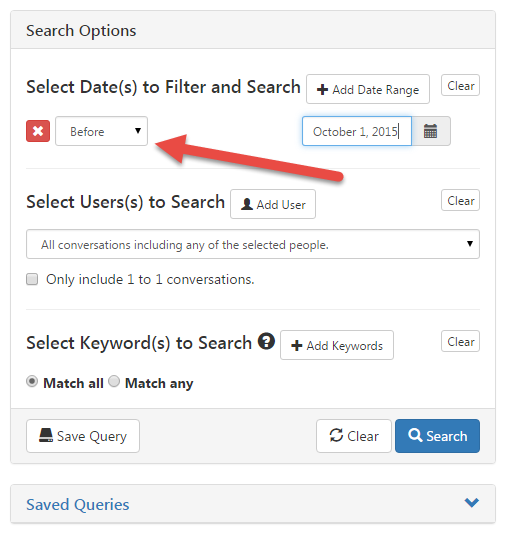Open the Before date condition dropdown
Screen dimensions: 509x548
click(101, 131)
